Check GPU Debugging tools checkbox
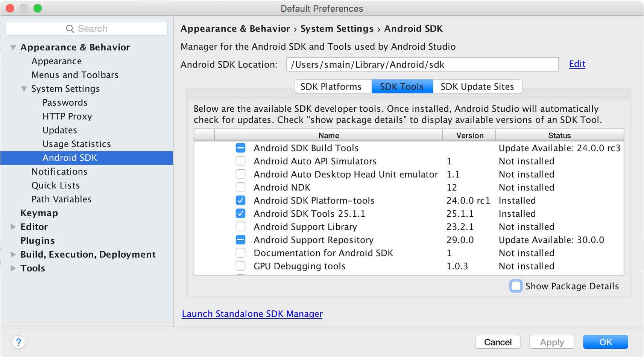Viewport: 644px width, 357px height. click(x=240, y=266)
